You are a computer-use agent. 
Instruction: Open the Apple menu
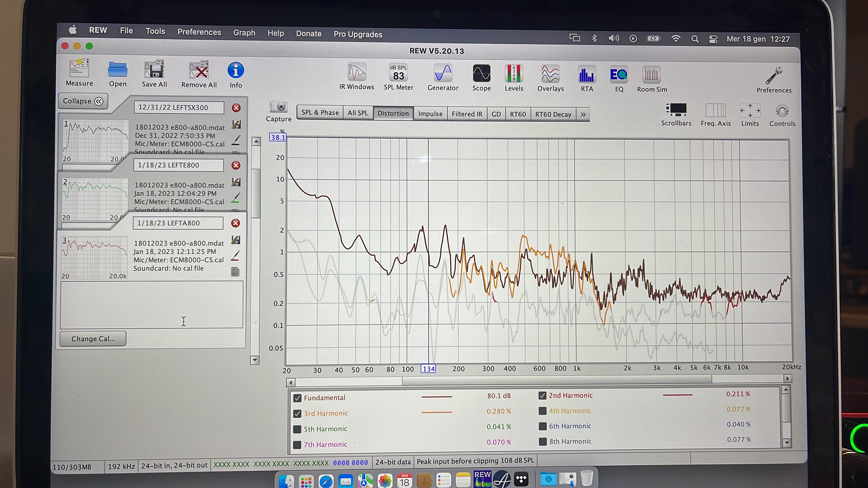(x=72, y=30)
